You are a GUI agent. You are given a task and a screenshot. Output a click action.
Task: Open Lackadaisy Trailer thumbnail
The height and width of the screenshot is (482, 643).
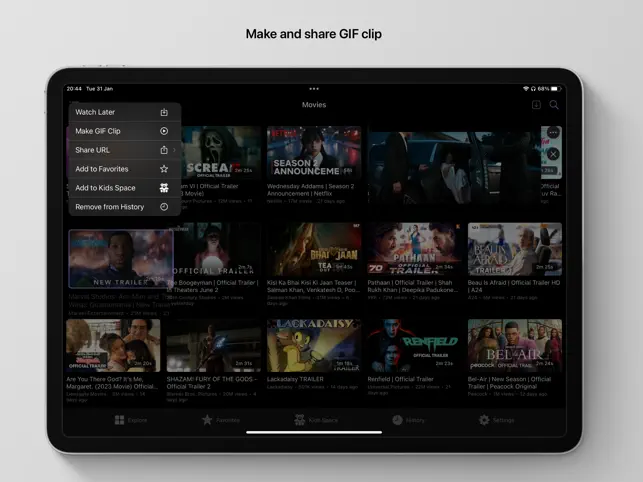314,345
